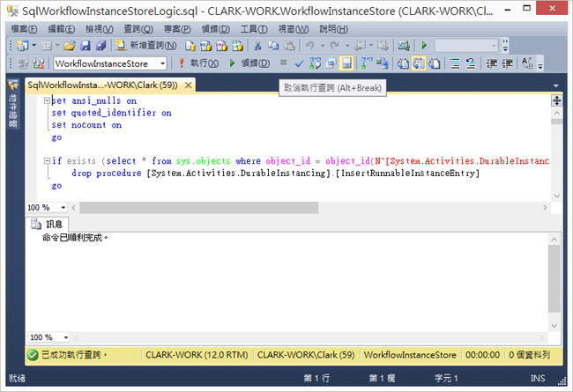Open query toolbar options overflow arrow

point(540,66)
